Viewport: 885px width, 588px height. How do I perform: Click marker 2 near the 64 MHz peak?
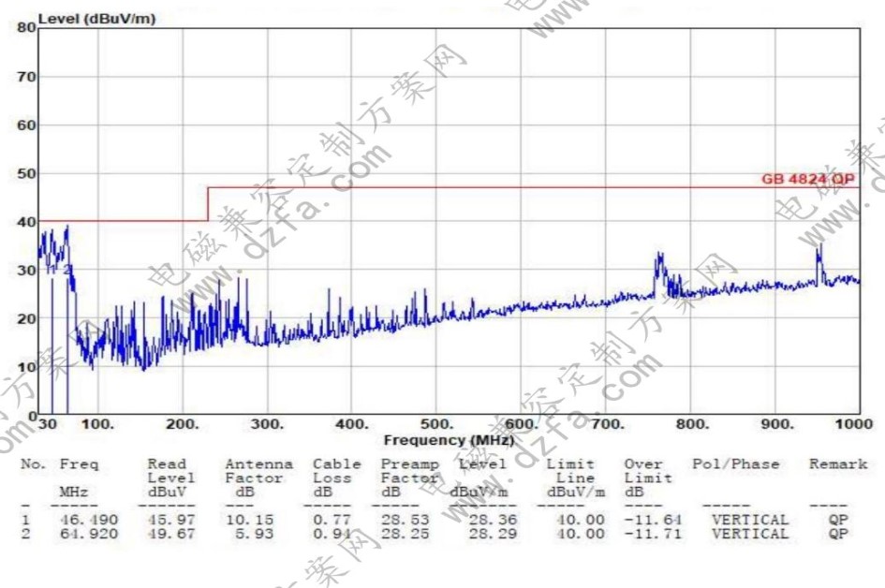point(66,270)
